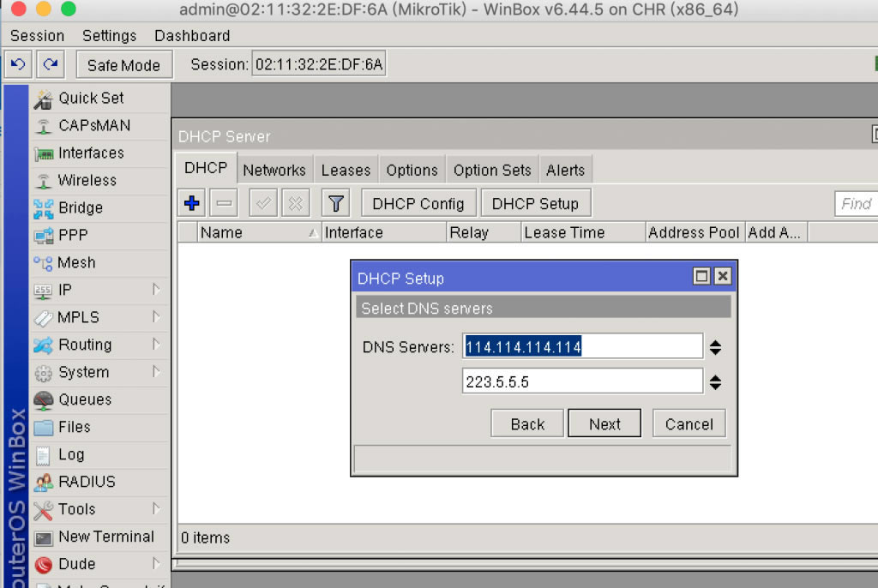Toggle the Safe Mode button
This screenshot has width=878, height=588.
point(123,65)
